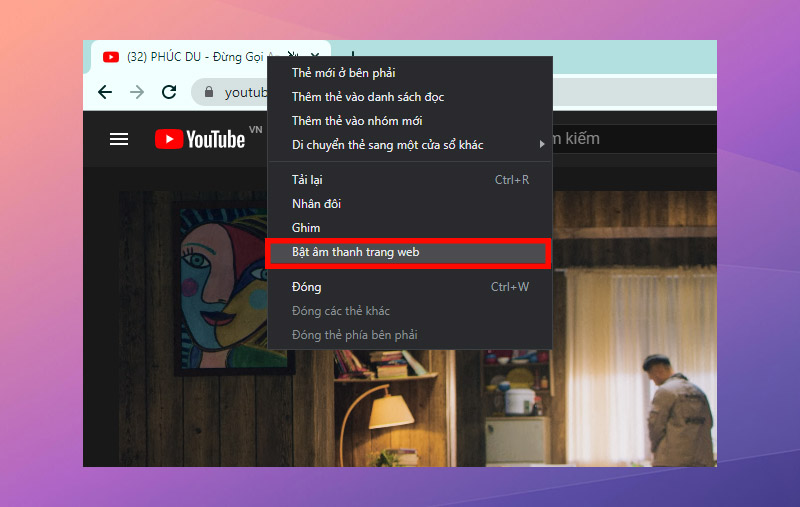Click the YouTube logo
800x507 pixels.
pos(200,139)
